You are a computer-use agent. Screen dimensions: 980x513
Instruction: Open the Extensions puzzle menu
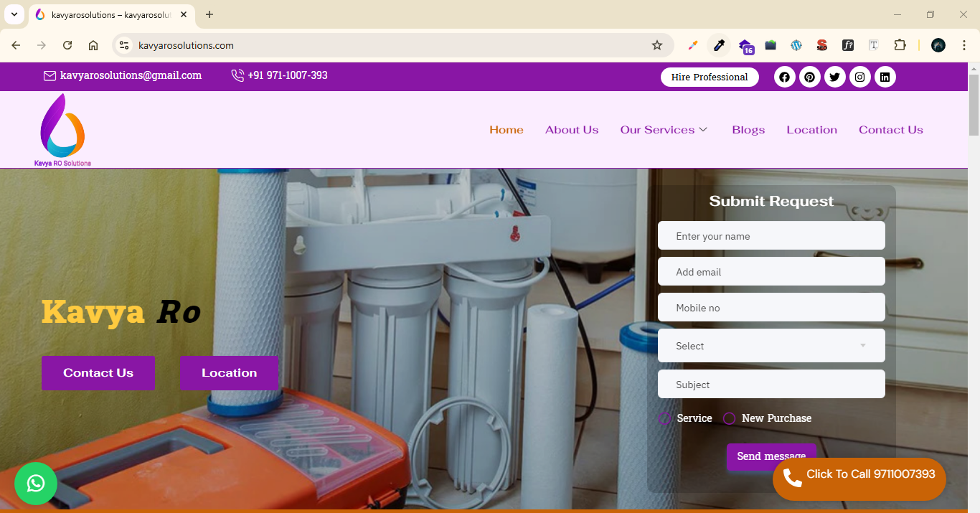point(900,45)
